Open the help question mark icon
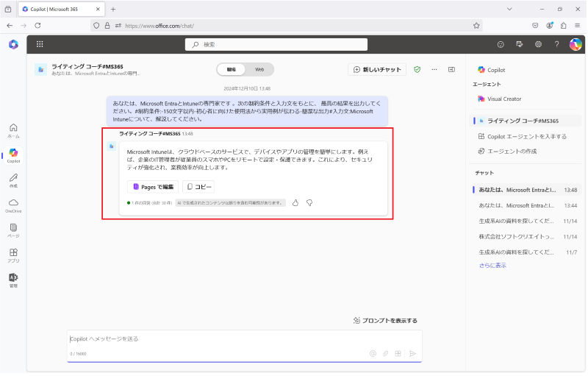The width and height of the screenshot is (588, 376). coord(557,44)
